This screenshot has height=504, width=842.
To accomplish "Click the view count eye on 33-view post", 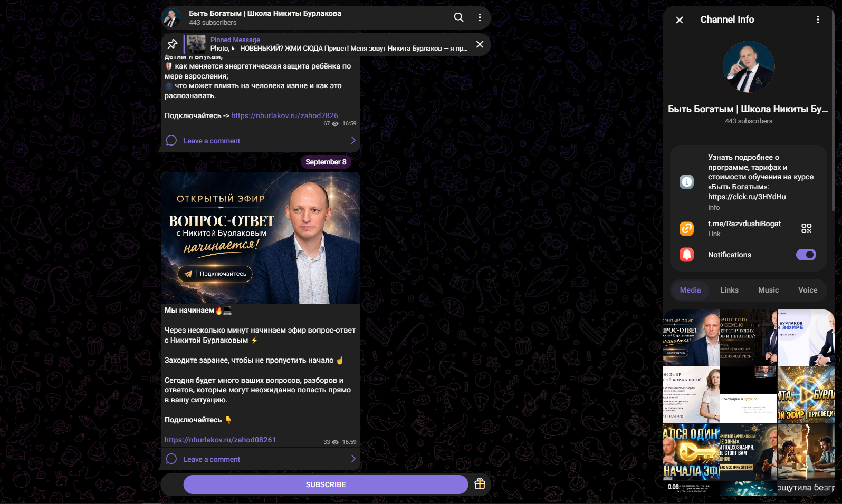I will [335, 442].
